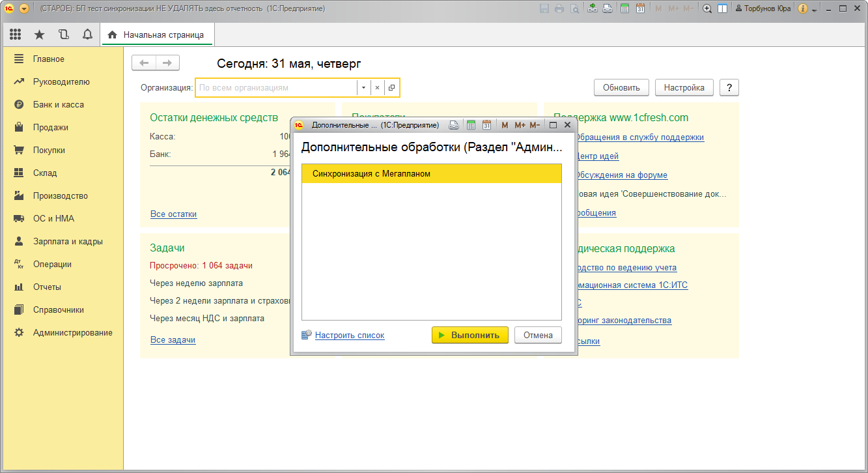
Task: Open the Покупки section
Action: click(49, 150)
